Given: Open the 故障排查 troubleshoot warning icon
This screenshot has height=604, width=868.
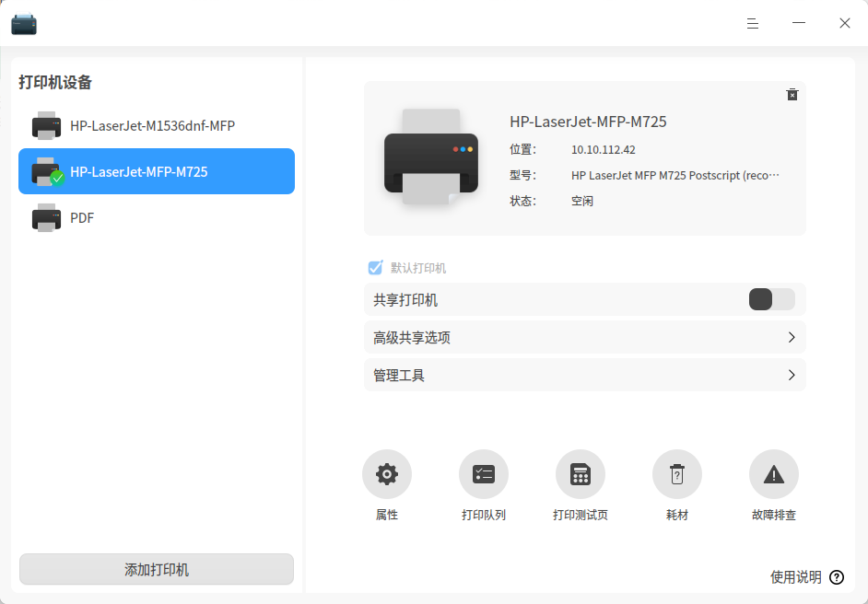Looking at the screenshot, I should click(774, 474).
